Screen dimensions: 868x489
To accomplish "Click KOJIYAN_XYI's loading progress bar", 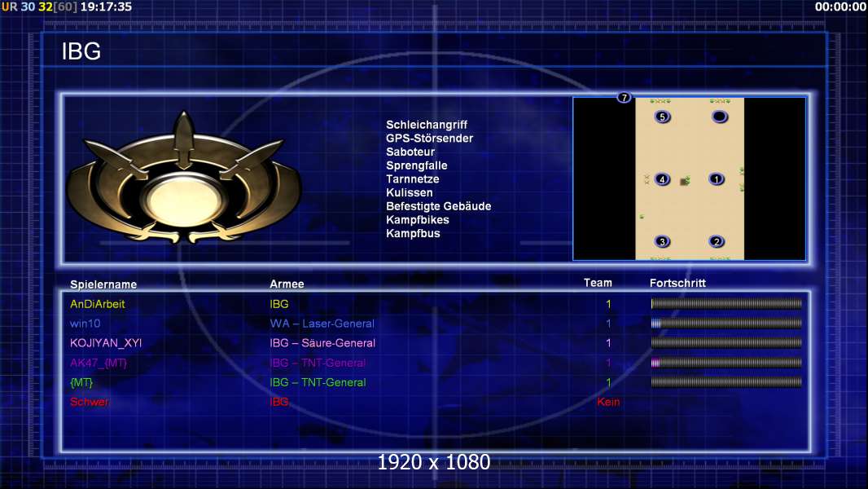I will 726,343.
